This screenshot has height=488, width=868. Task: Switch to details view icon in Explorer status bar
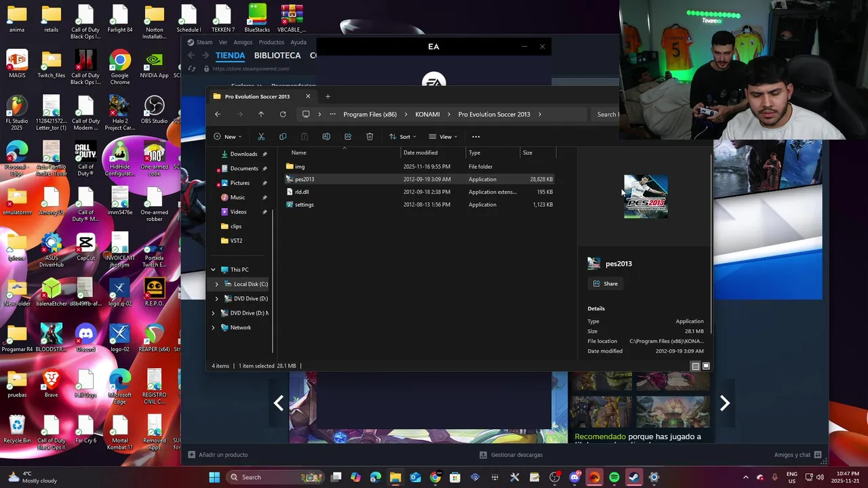click(695, 366)
